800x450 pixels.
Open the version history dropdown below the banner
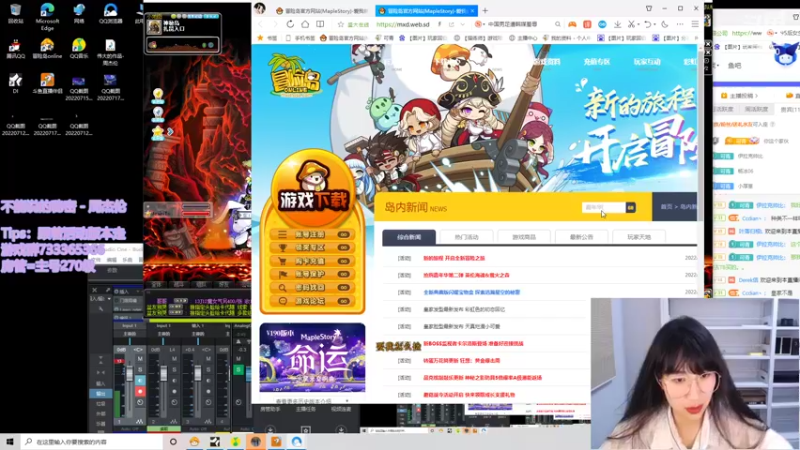(x=312, y=401)
